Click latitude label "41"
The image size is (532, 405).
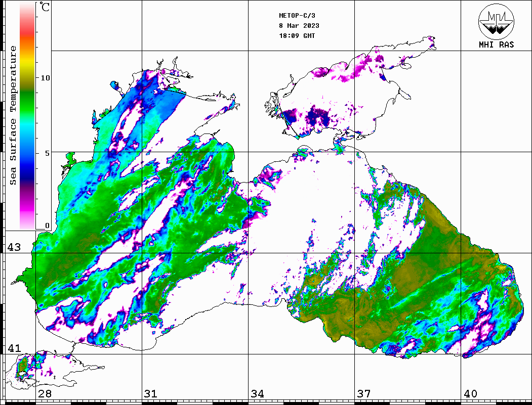point(14,348)
